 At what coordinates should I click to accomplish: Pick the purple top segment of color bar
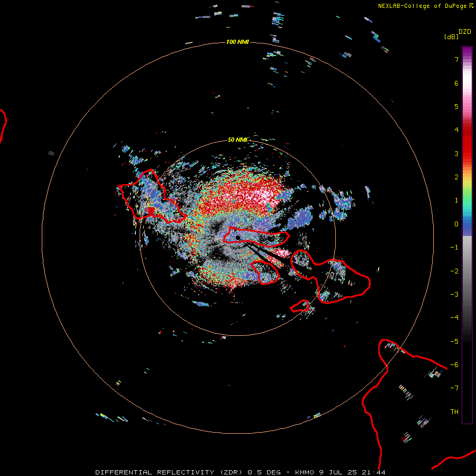click(467, 51)
